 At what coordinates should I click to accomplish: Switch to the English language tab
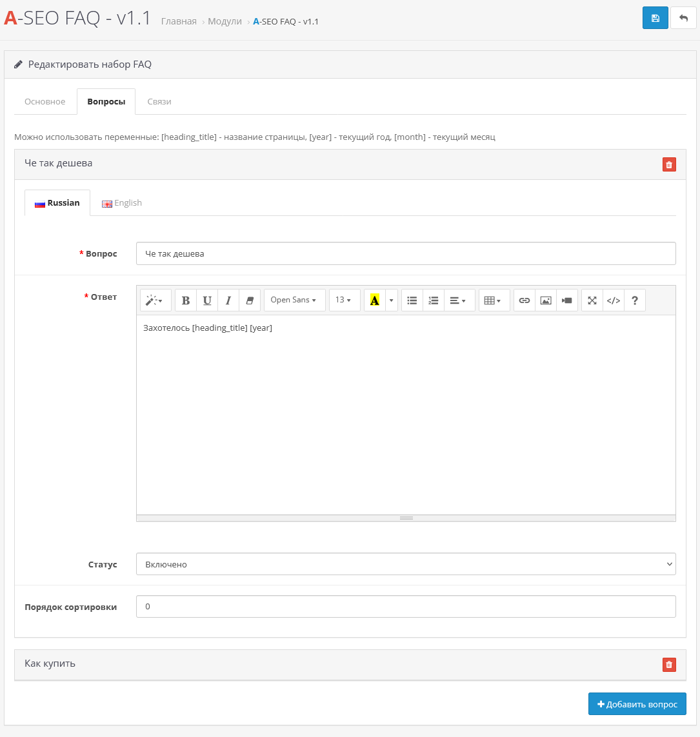[122, 203]
